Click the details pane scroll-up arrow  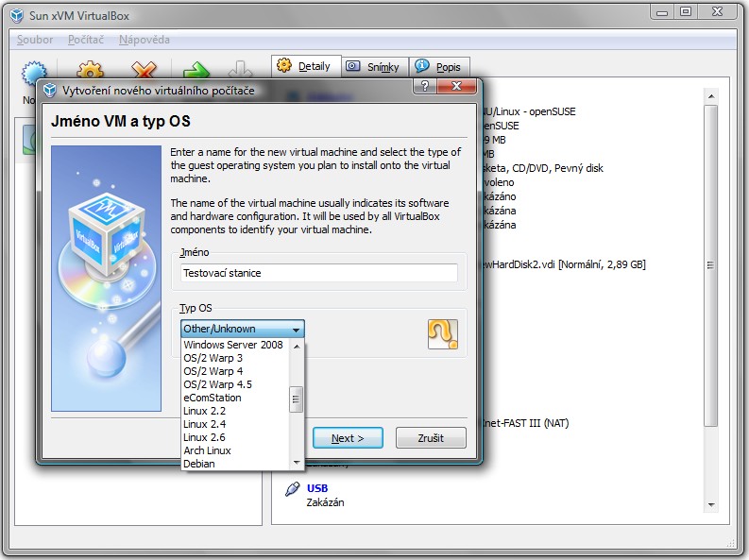tap(711, 96)
